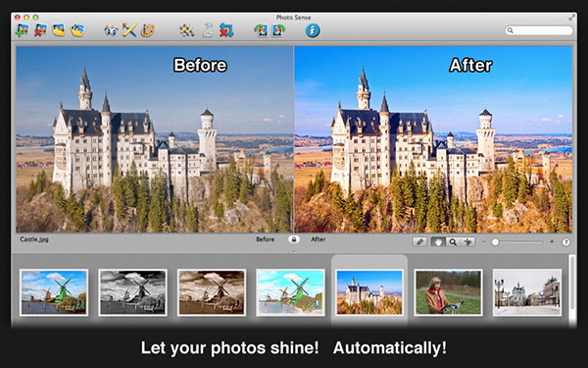Click the Before castle preview image
Screen dimensions: 588x368
pos(155,139)
